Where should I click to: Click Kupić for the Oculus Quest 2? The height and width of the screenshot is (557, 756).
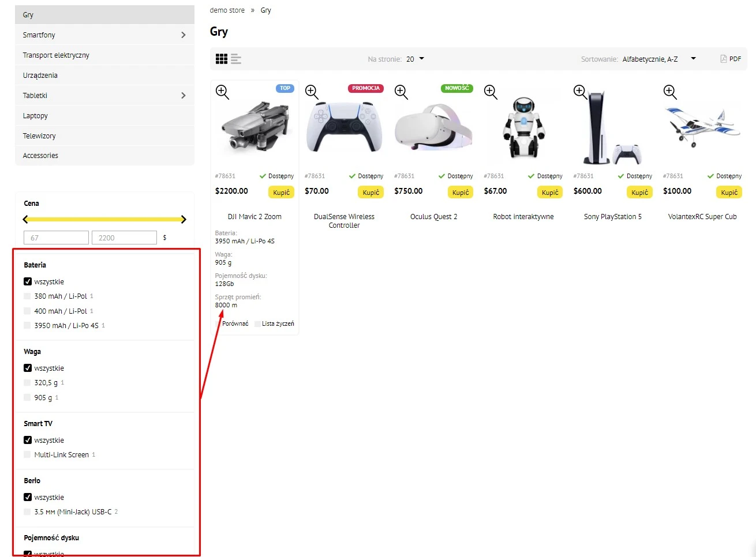coord(460,192)
